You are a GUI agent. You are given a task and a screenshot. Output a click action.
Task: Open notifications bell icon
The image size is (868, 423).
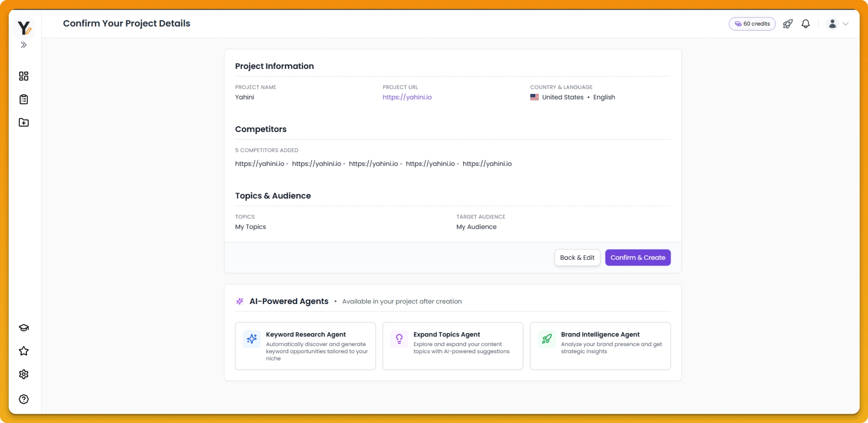805,24
